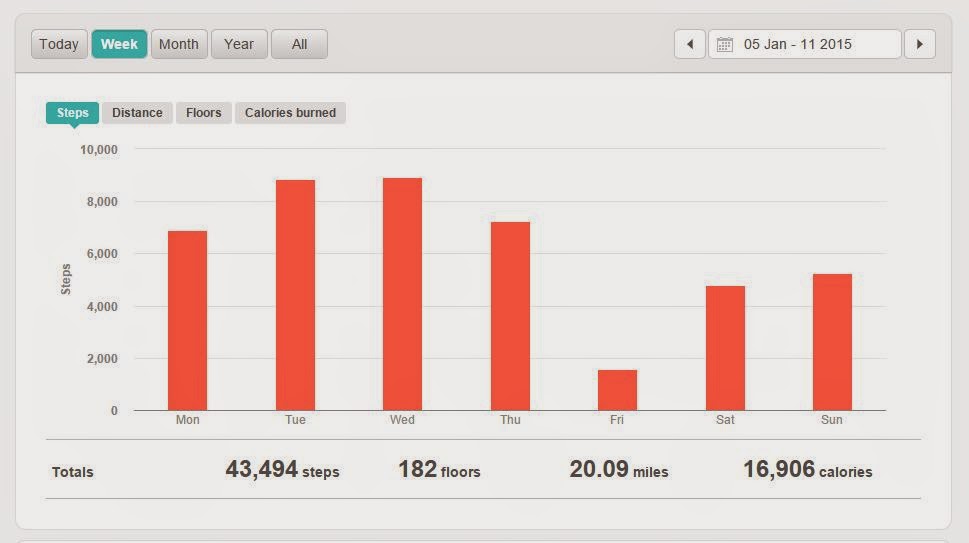Click the 43,494 steps total
This screenshot has width=969, height=543.
[x=282, y=469]
